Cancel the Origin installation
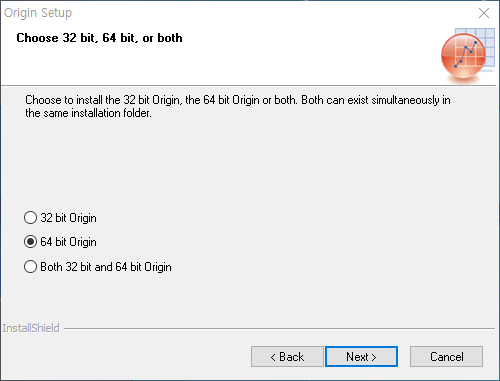Viewport: 500px width, 381px height. [446, 357]
